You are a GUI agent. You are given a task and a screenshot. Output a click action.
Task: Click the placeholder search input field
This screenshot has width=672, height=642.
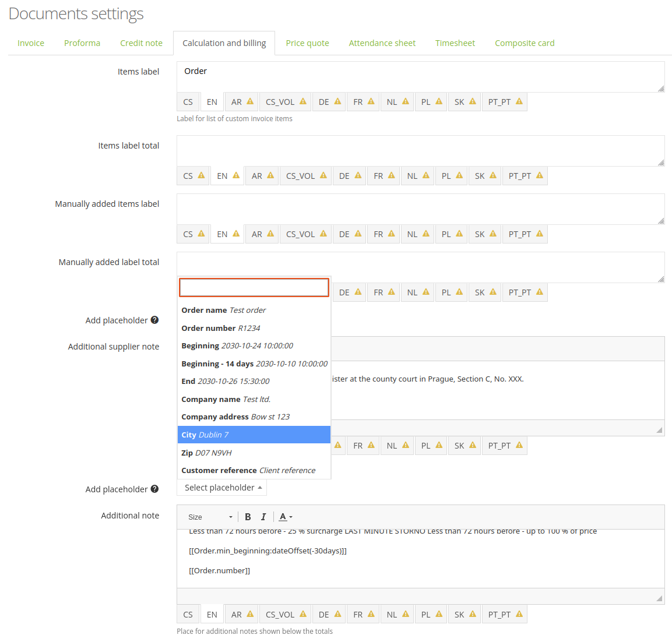pyautogui.click(x=254, y=287)
